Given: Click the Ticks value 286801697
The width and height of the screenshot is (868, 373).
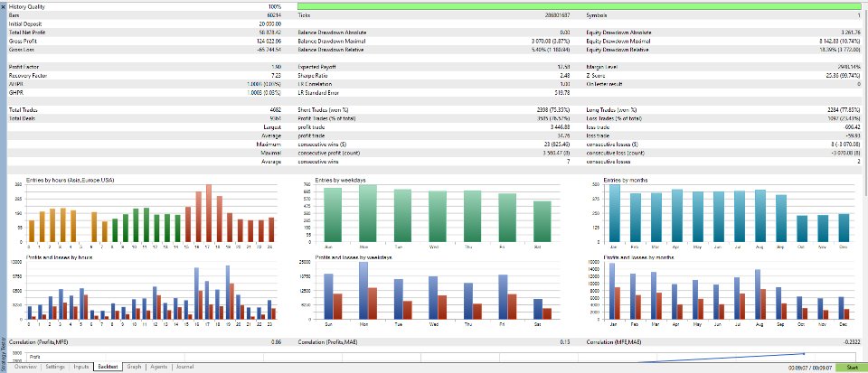Looking at the screenshot, I should click(x=558, y=15).
